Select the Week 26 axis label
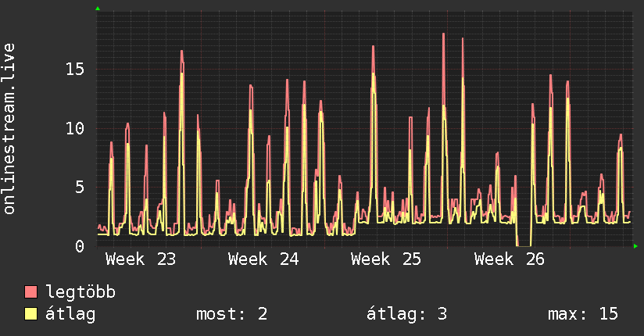The width and height of the screenshot is (644, 336). (510, 259)
